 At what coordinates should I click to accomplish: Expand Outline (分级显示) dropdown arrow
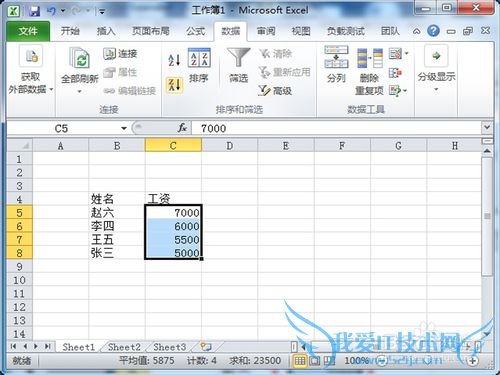[x=436, y=89]
